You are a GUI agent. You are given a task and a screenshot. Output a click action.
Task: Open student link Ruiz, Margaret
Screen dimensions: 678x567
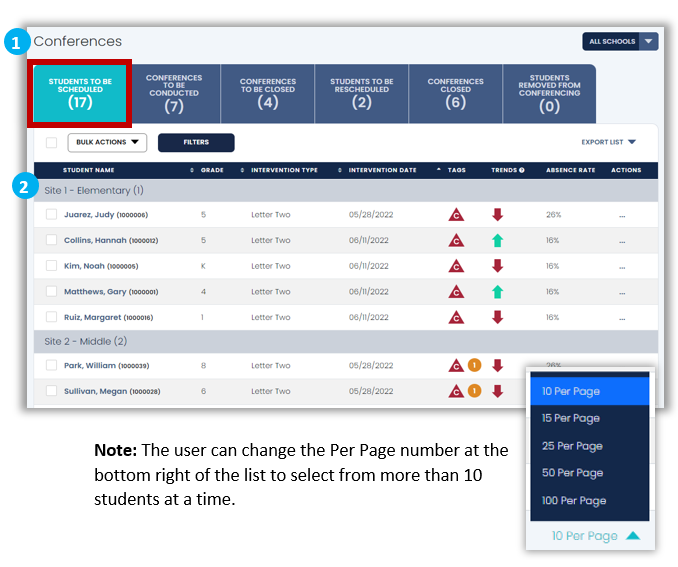[x=109, y=317]
